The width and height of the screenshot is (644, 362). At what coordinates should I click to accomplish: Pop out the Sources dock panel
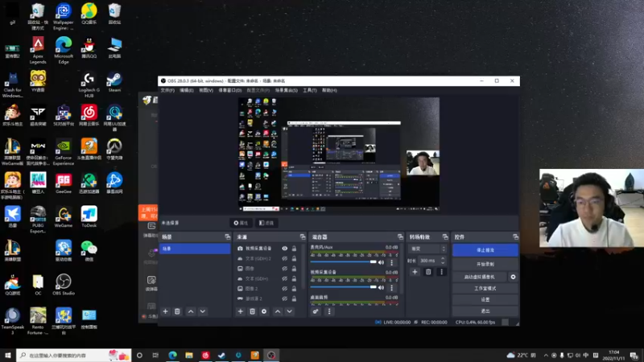[303, 237]
